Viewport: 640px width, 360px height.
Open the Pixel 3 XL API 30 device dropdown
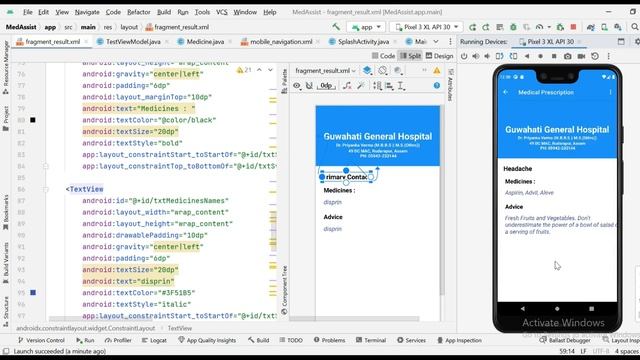point(427,27)
